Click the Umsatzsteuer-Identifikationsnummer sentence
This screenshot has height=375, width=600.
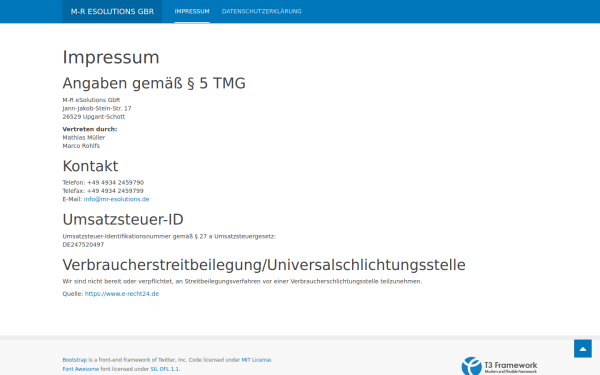(x=169, y=236)
